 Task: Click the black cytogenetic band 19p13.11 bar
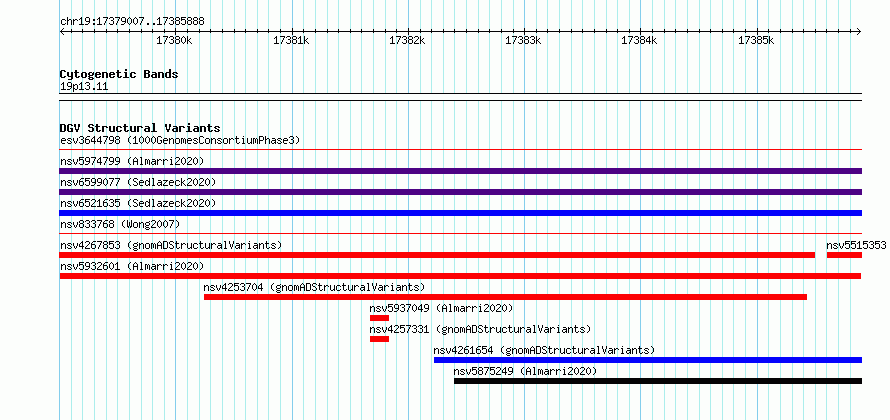coord(460,97)
